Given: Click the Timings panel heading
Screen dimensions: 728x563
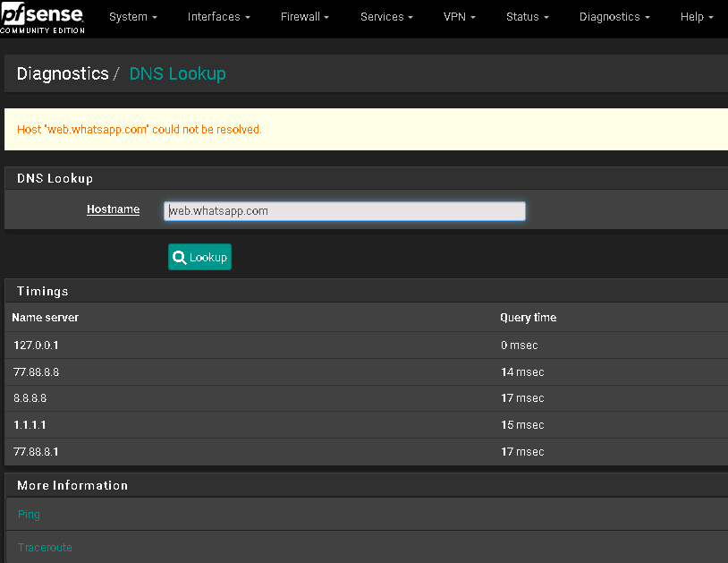Looking at the screenshot, I should click(43, 291).
